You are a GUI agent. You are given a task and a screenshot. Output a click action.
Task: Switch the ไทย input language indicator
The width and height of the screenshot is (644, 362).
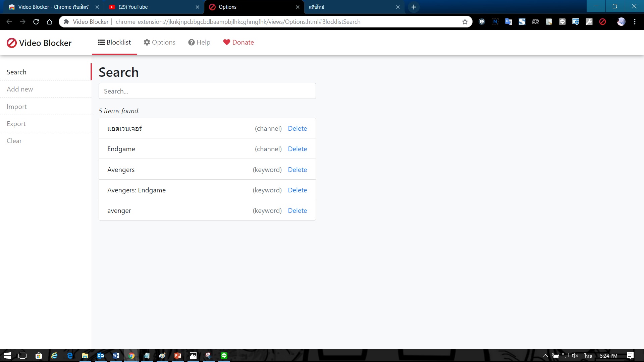coord(588,356)
